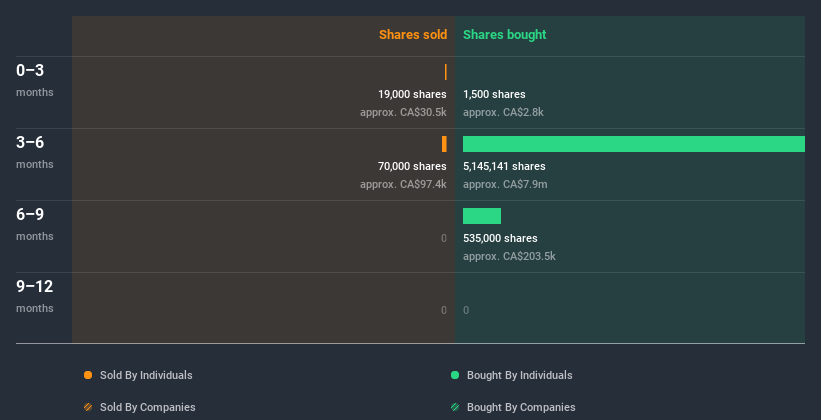Image resolution: width=821 pixels, height=420 pixels.
Task: Click the 70,000 shares value
Action: [412, 166]
